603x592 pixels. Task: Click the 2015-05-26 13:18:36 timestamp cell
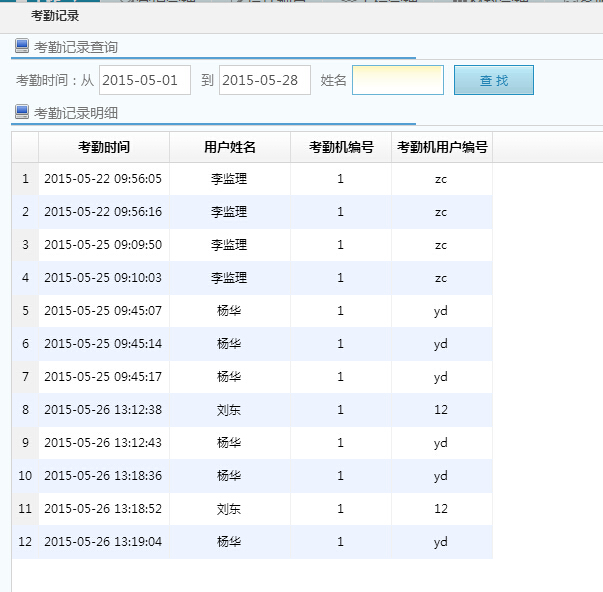tap(103, 476)
